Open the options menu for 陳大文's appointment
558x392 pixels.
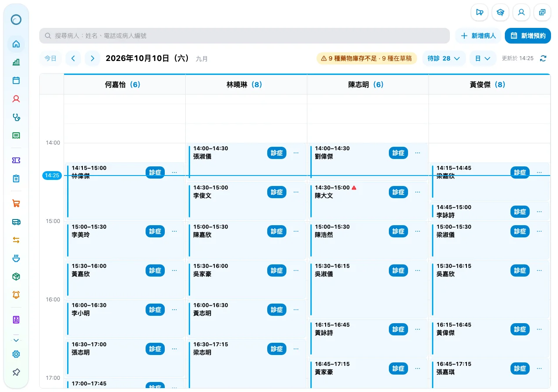point(418,192)
